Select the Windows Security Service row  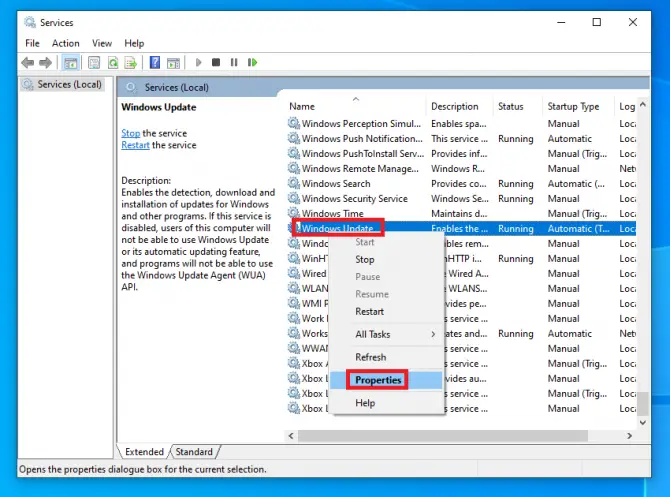tap(461, 199)
